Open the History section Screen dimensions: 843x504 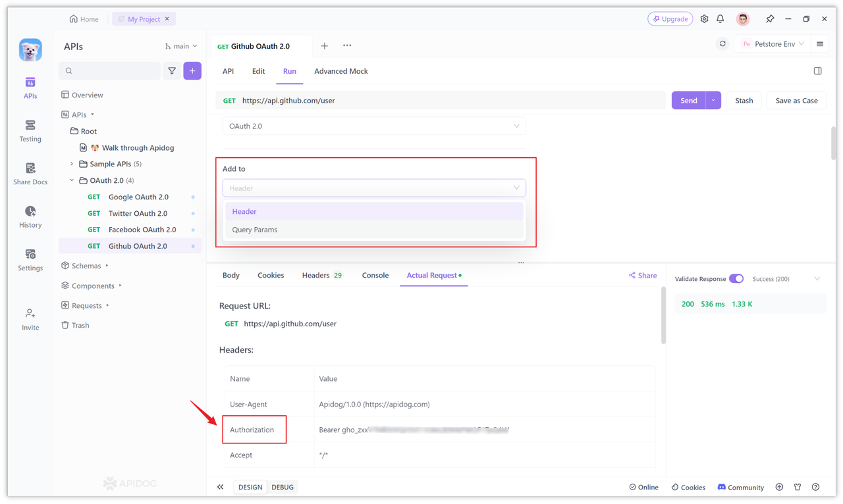pyautogui.click(x=30, y=217)
